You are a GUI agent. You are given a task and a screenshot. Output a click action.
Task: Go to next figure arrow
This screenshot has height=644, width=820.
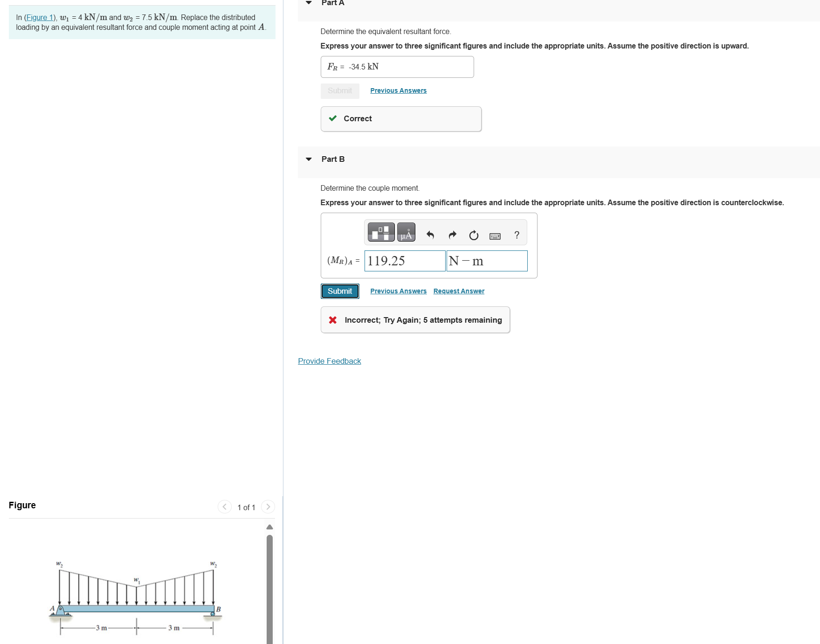coord(268,506)
